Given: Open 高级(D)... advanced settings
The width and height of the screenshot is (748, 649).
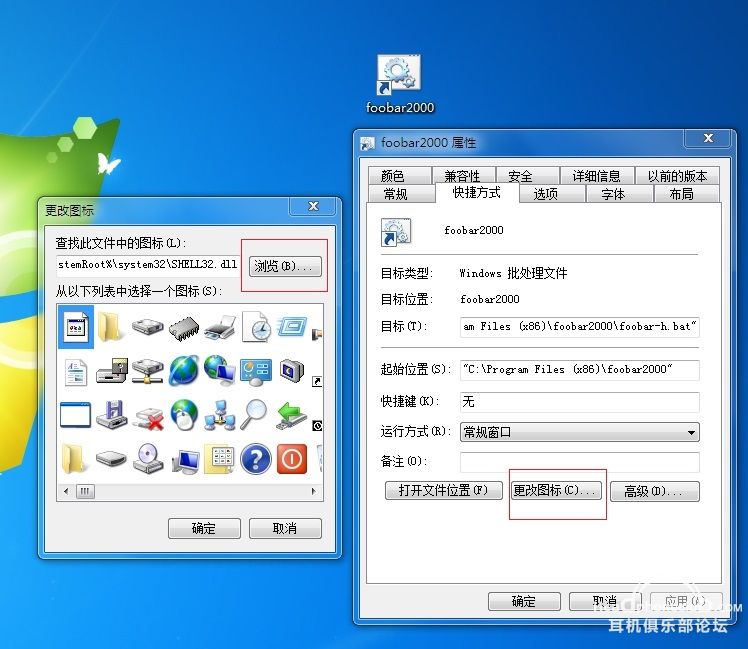Looking at the screenshot, I should pyautogui.click(x=654, y=491).
